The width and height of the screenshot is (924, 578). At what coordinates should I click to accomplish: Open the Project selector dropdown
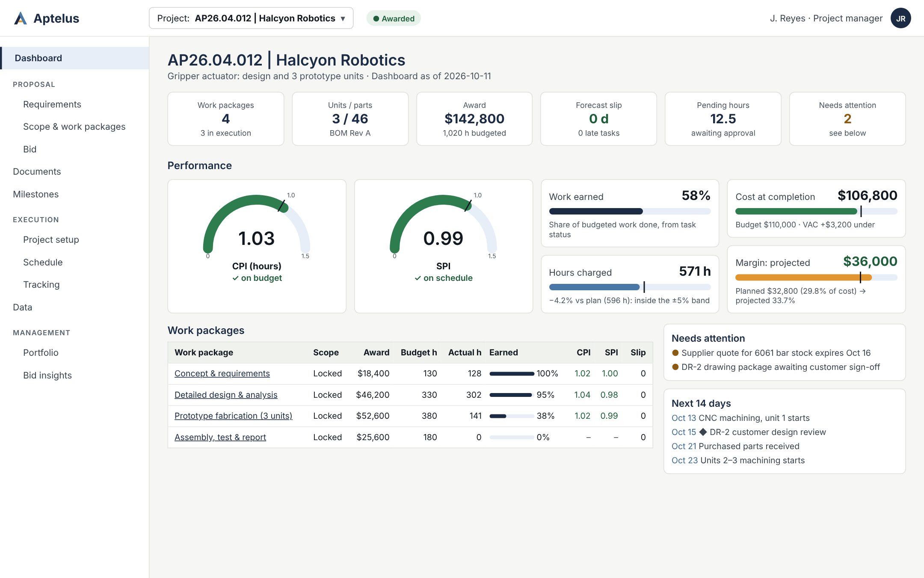pos(251,18)
